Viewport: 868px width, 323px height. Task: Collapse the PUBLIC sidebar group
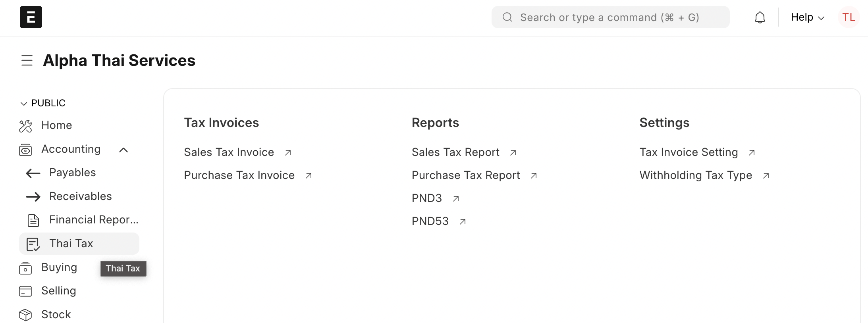(24, 103)
